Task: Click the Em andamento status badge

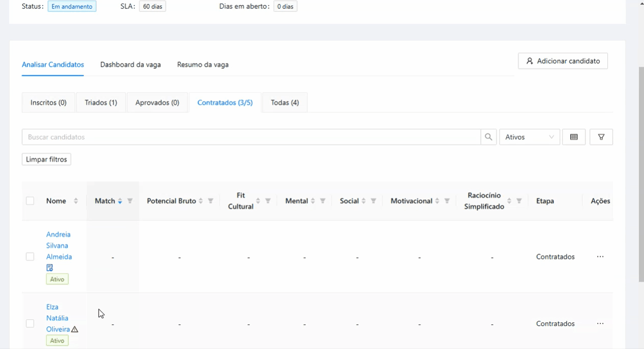Action: [x=72, y=7]
